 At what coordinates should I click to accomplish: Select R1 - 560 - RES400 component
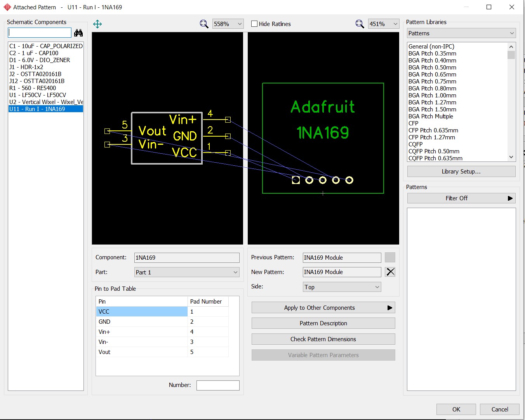click(x=46, y=88)
